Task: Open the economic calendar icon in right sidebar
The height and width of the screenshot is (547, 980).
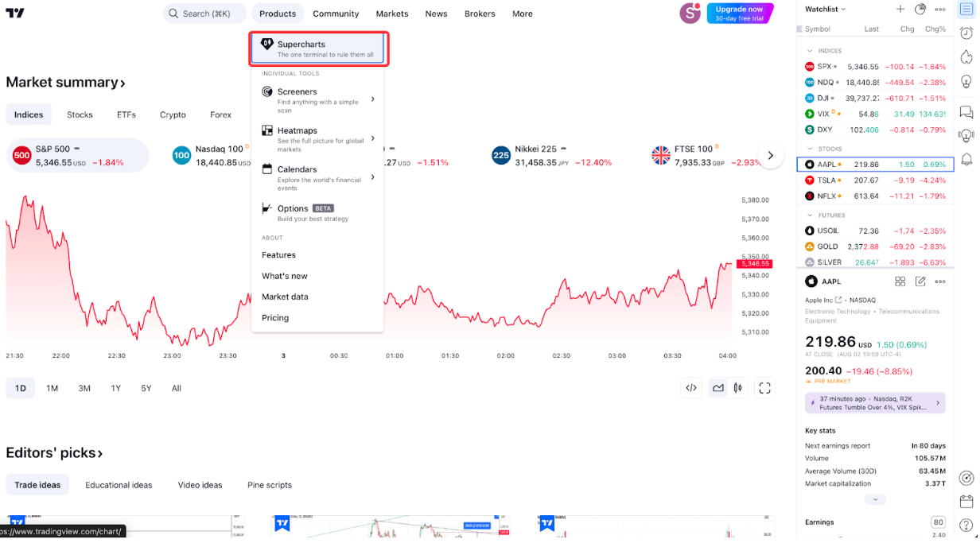Action: point(966,502)
